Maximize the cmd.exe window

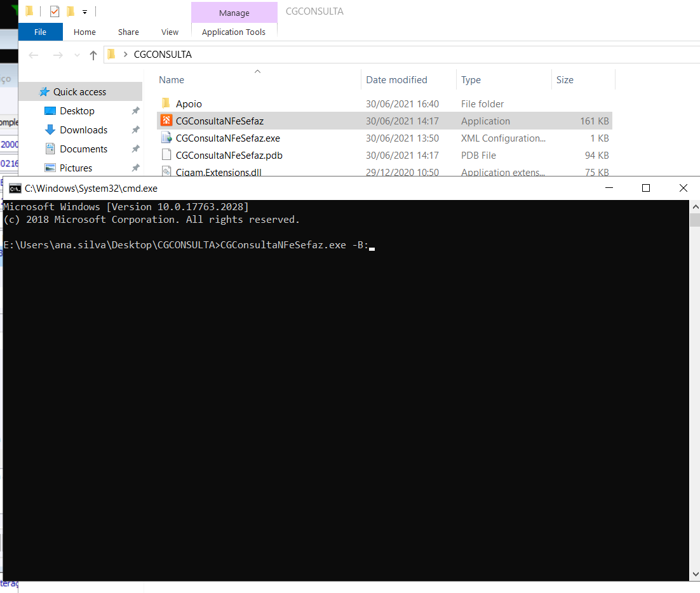click(645, 189)
